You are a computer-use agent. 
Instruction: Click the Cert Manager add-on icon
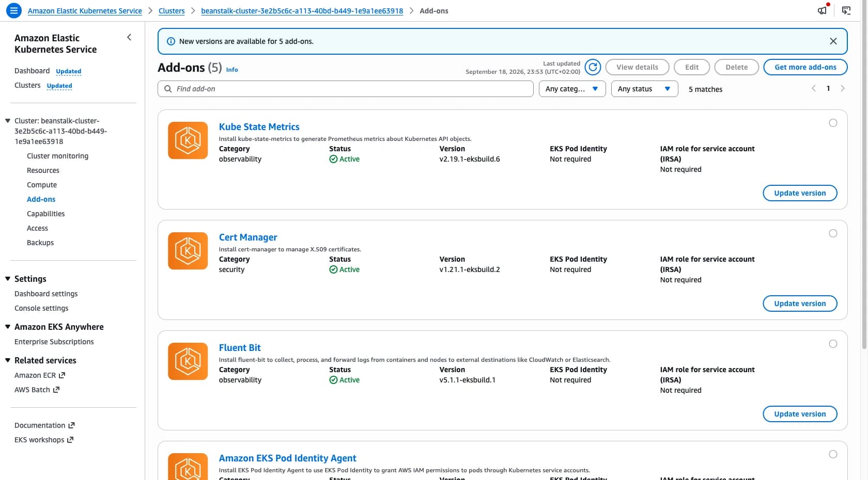[188, 251]
